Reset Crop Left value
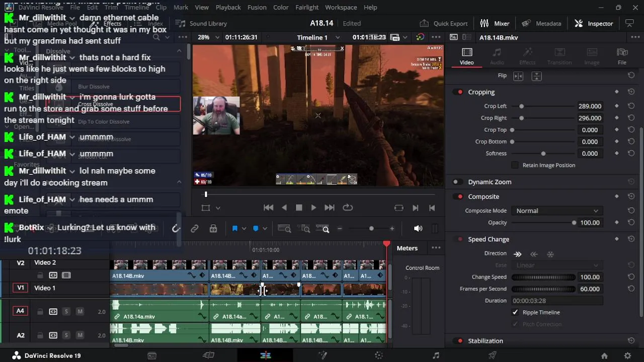The height and width of the screenshot is (362, 644). tap(631, 106)
